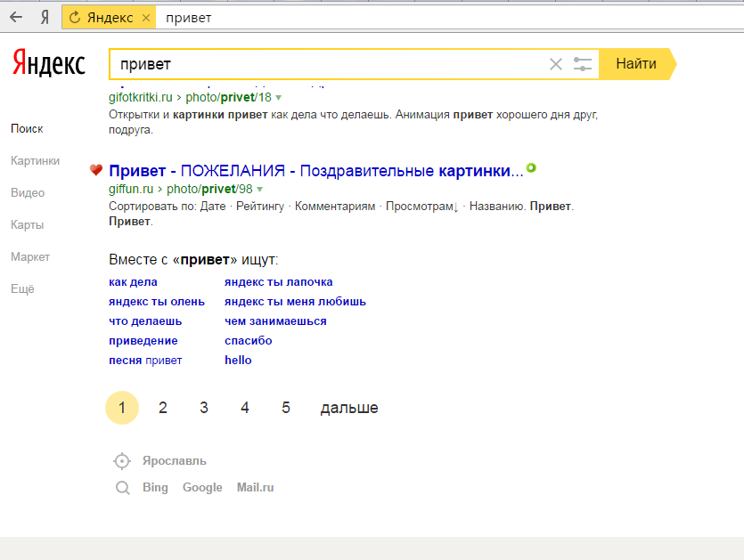
Task: Go to results page 5
Action: coord(286,408)
